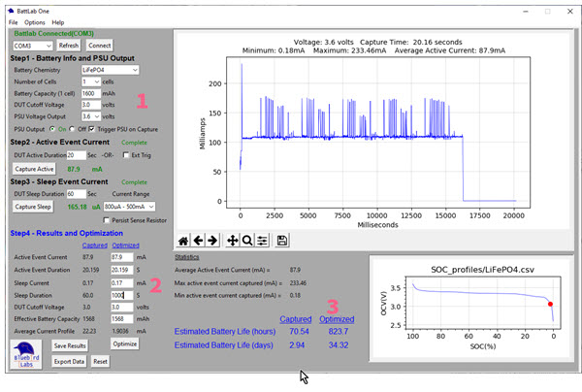Click optimized battery life days '34.32'
Image resolution: width=582 pixels, height=392 pixels.
point(339,344)
